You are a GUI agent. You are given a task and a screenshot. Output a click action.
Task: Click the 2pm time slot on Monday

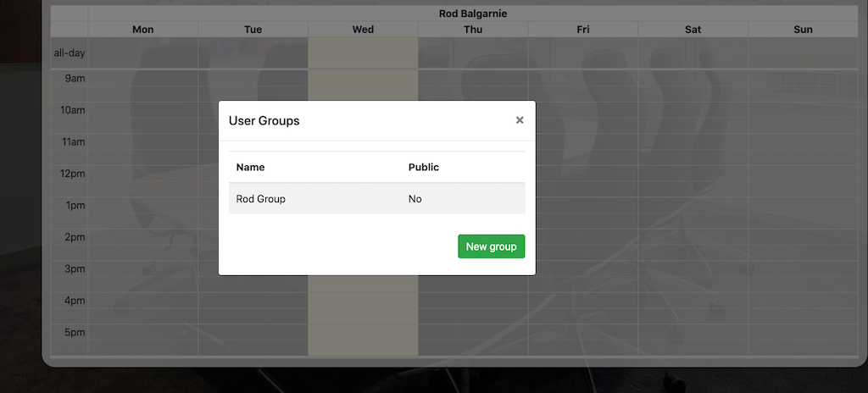[x=143, y=237]
